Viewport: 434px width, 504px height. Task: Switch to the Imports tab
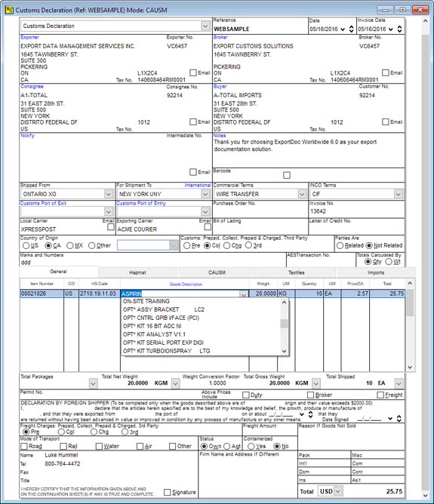click(376, 272)
